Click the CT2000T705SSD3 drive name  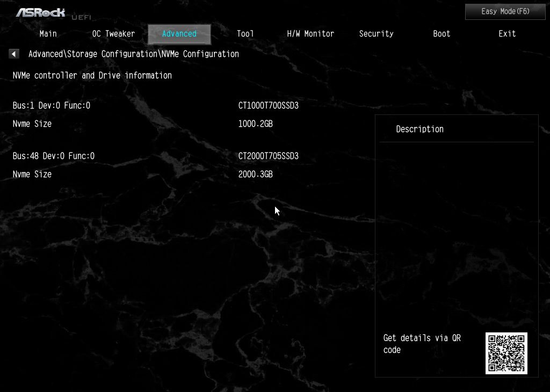269,156
